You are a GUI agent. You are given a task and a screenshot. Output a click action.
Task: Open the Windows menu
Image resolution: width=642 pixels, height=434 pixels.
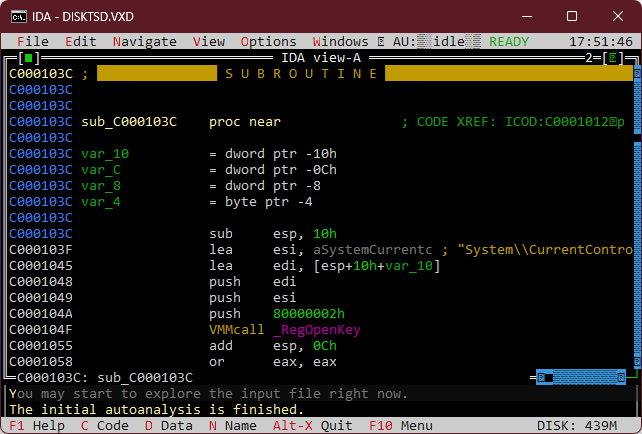coord(341,42)
